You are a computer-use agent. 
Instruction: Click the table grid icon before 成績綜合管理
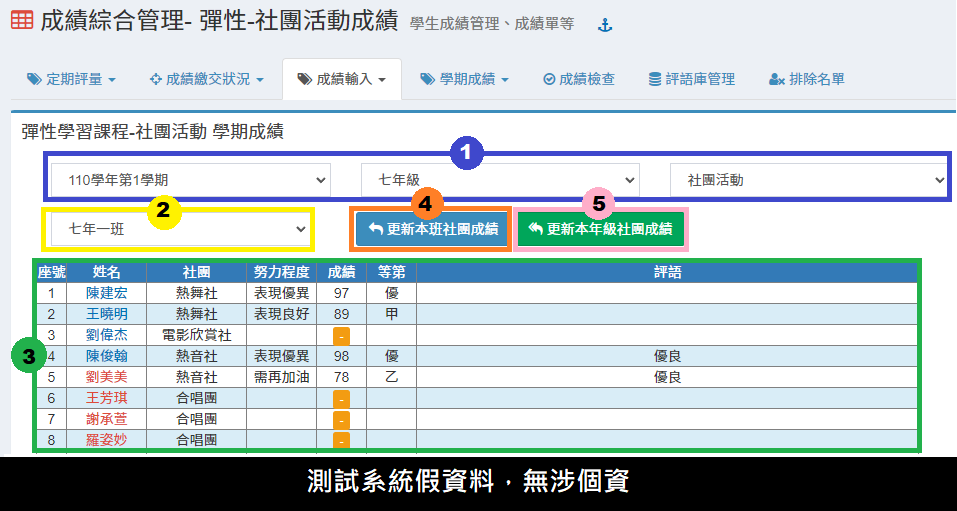21,20
